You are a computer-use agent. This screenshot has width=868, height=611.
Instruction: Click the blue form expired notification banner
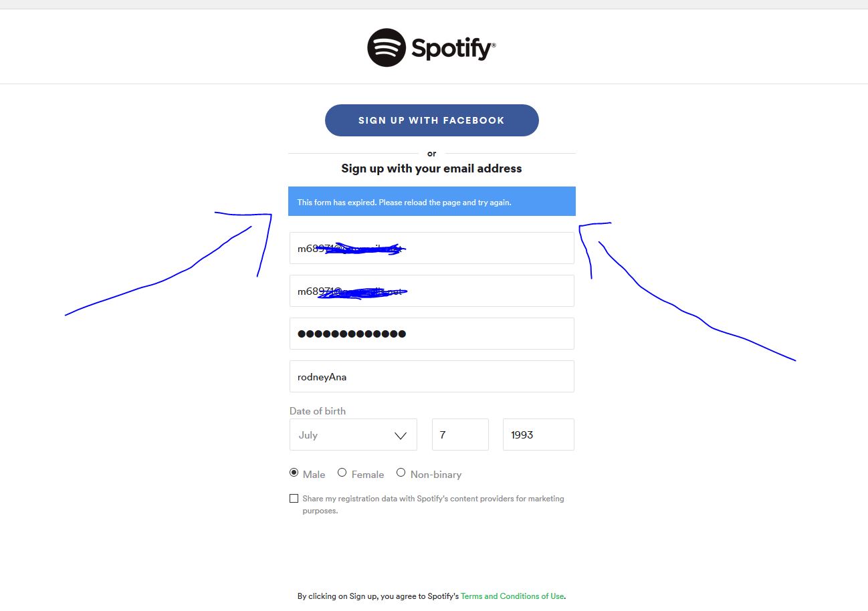431,202
